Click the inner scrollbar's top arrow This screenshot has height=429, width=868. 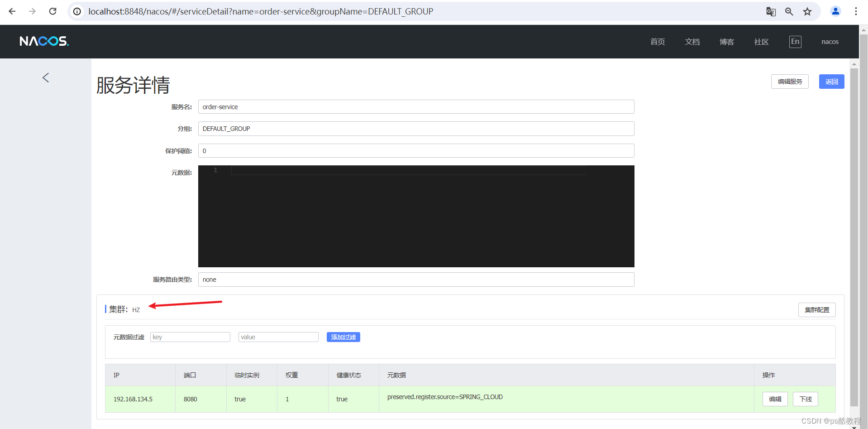[x=854, y=64]
